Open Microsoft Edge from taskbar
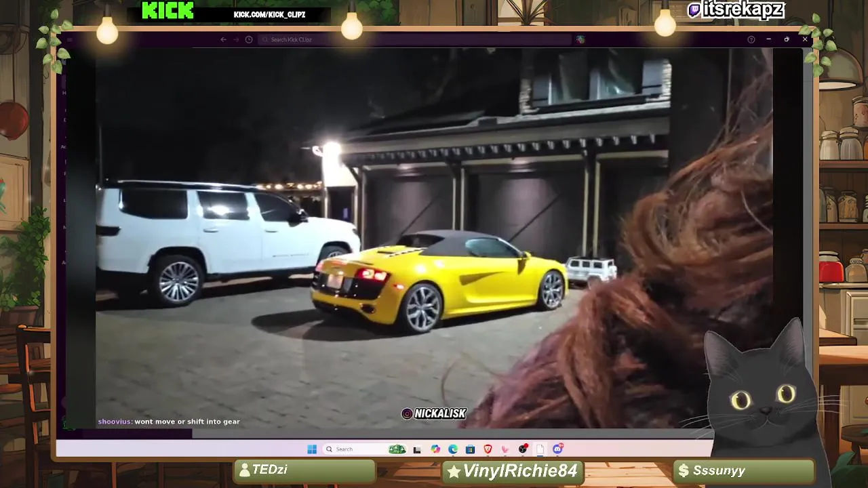 tap(453, 449)
